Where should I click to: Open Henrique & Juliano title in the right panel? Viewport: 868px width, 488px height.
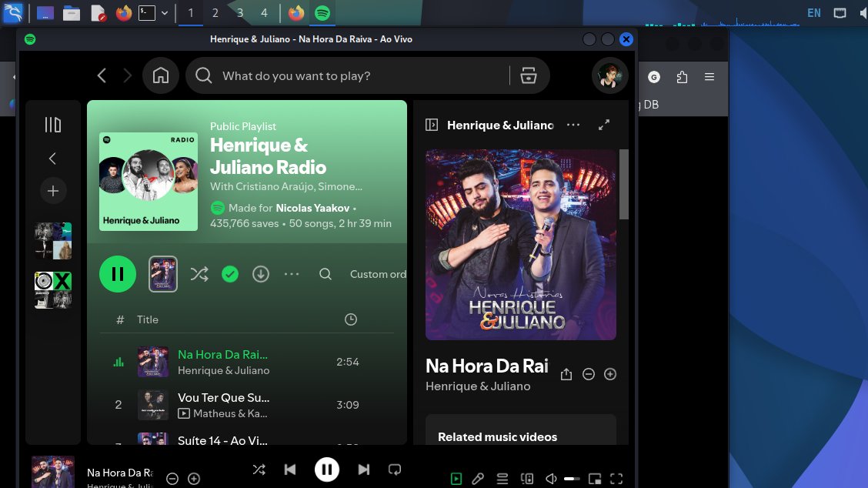(500, 125)
